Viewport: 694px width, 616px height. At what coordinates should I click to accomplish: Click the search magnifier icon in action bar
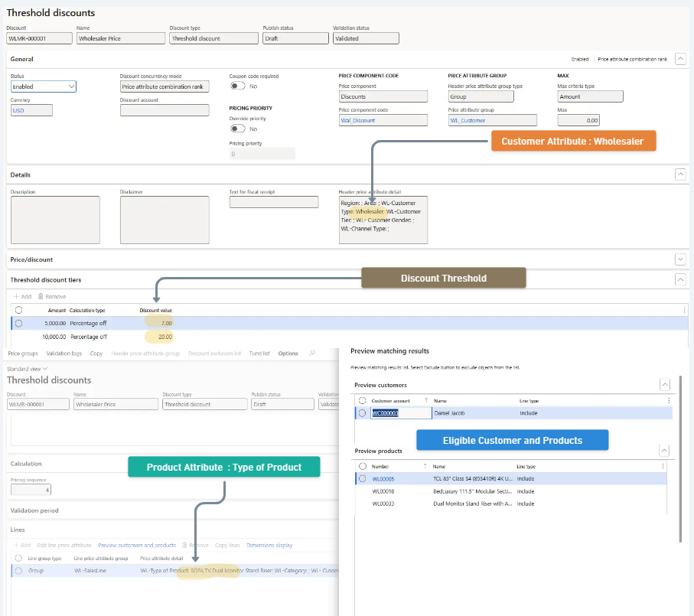point(311,354)
